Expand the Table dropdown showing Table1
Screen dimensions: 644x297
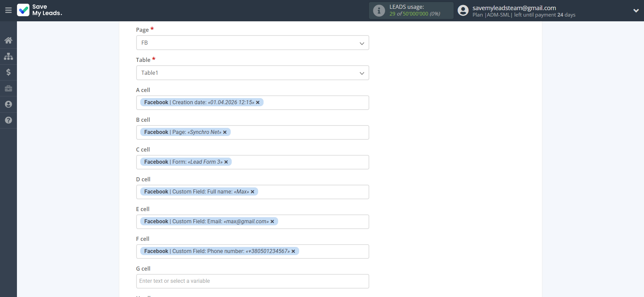252,73
